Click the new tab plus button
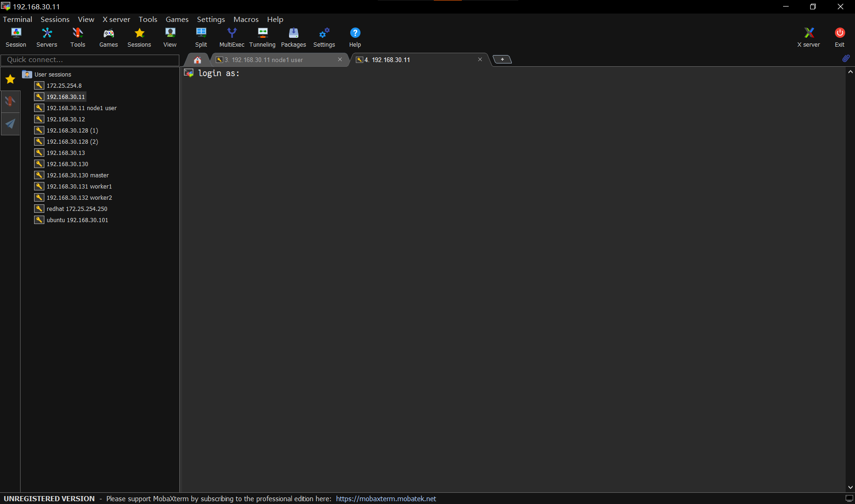This screenshot has height=504, width=855. coord(502,59)
